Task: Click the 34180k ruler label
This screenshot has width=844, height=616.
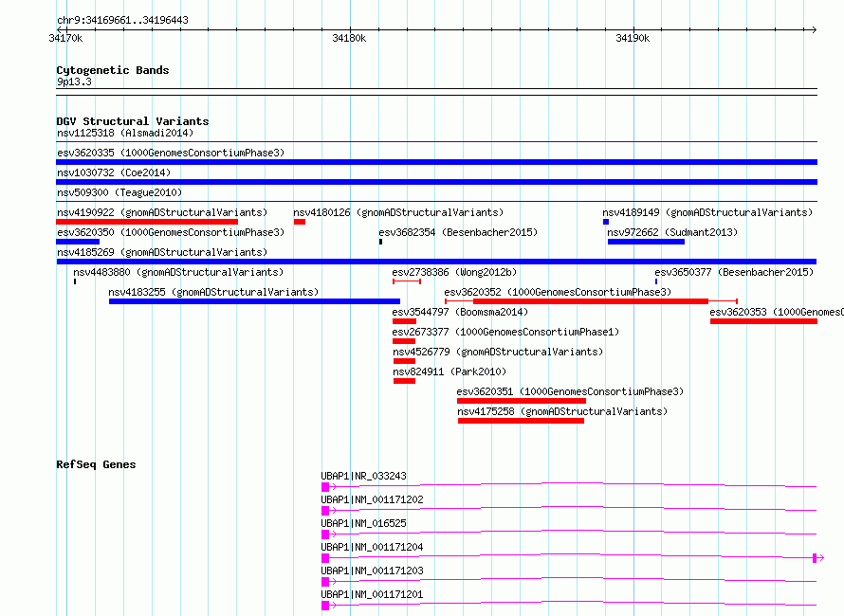Action: 349,38
